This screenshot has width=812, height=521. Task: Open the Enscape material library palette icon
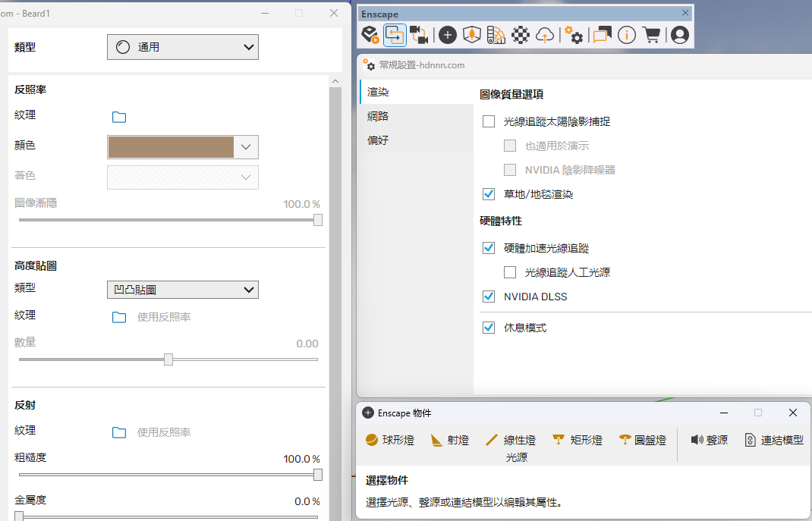tap(496, 34)
